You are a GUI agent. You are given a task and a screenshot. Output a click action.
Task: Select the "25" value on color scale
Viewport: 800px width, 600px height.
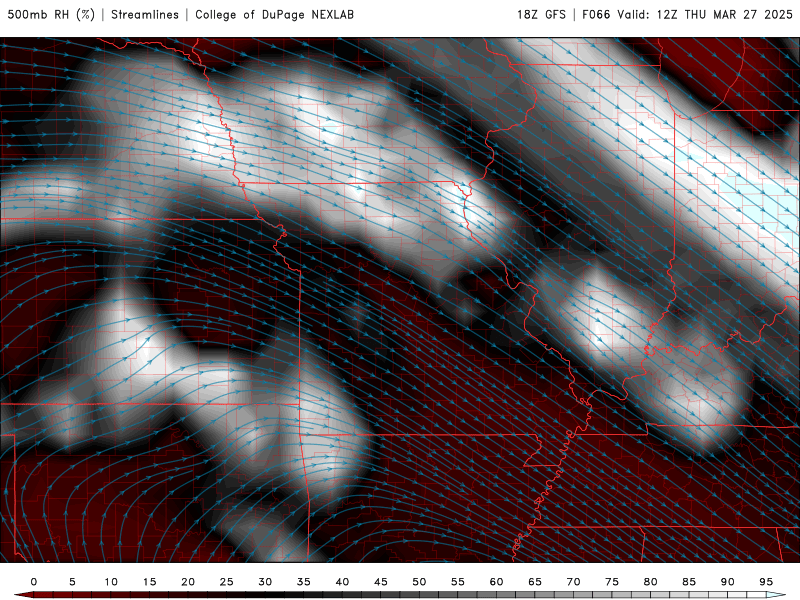(227, 582)
